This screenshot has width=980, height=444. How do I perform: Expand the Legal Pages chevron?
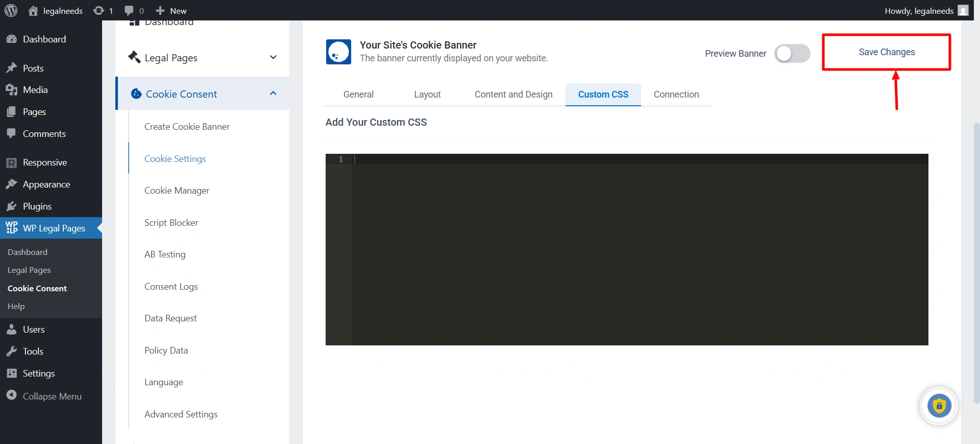click(273, 57)
